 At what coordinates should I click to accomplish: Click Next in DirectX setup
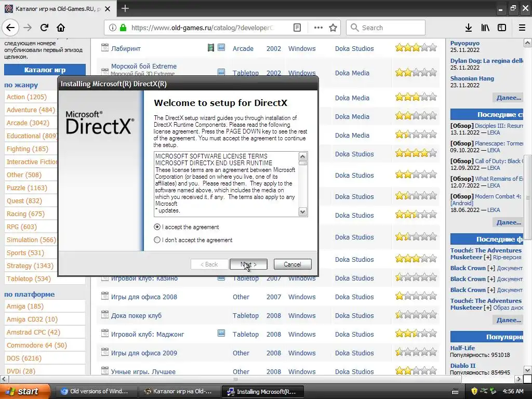[248, 264]
